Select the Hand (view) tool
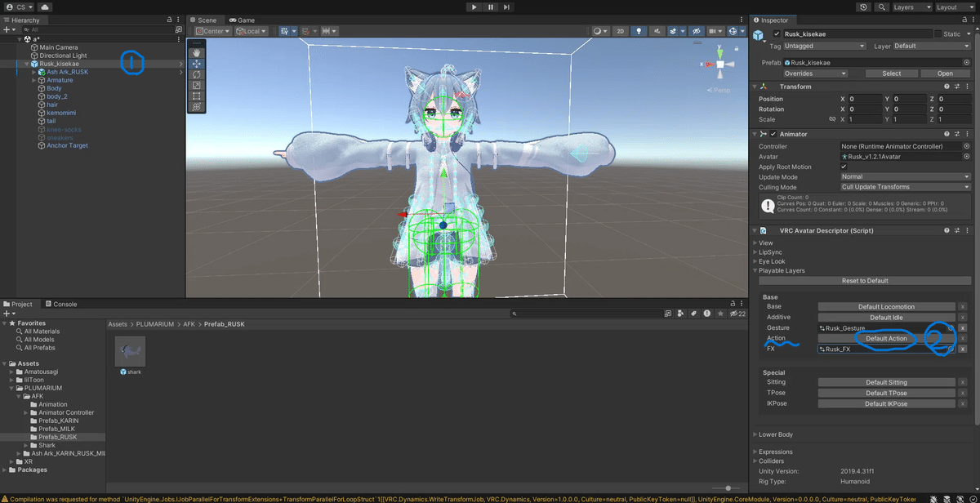Viewport: 980px width, 503px height. pyautogui.click(x=197, y=52)
